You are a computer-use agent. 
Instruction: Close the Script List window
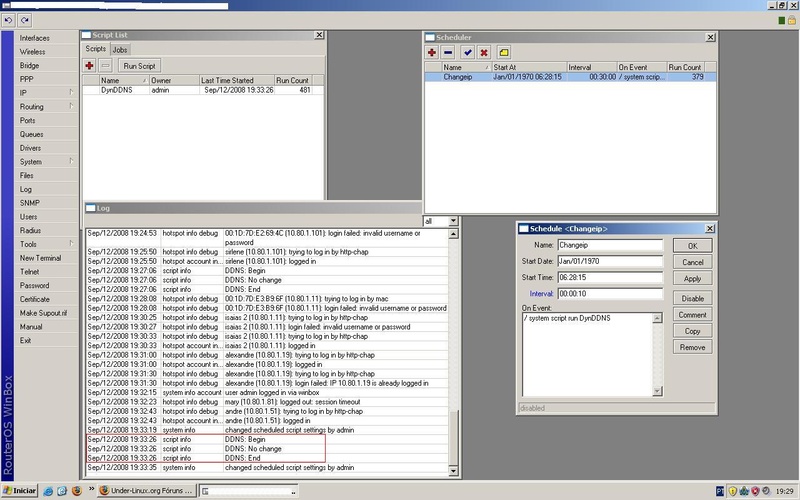(x=319, y=35)
